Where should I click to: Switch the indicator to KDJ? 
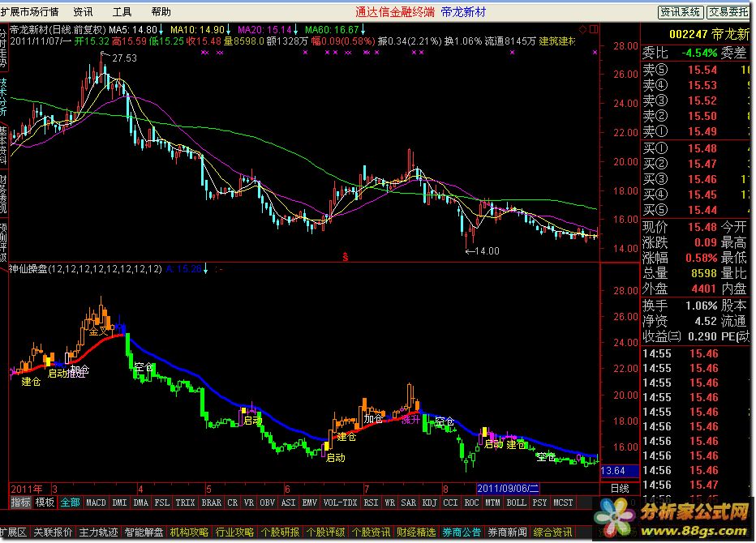click(430, 502)
